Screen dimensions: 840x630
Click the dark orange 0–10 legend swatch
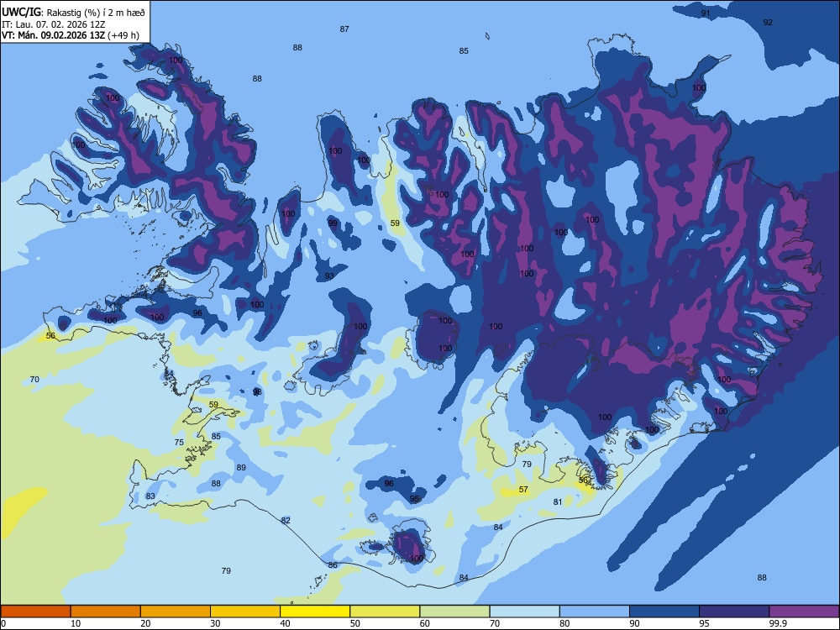pyautogui.click(x=35, y=612)
